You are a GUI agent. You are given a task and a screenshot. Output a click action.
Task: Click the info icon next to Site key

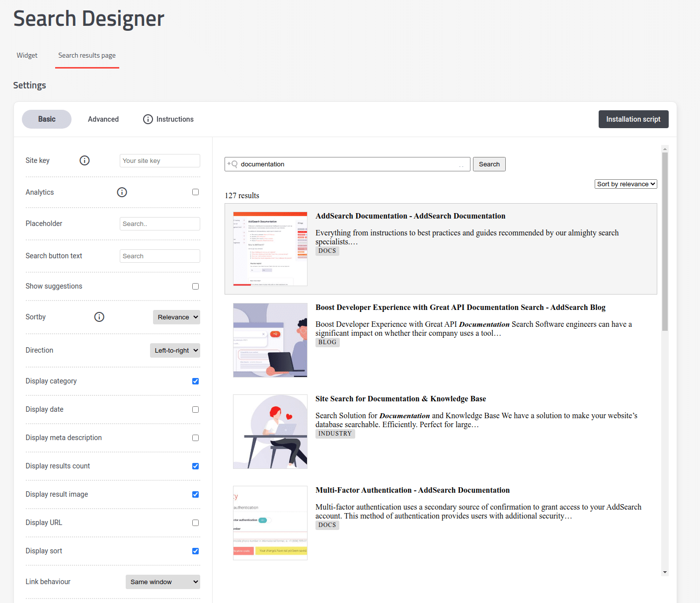click(84, 160)
